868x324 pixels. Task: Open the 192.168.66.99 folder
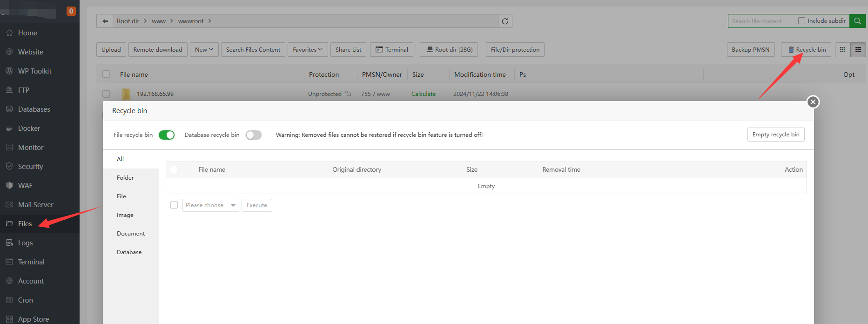pos(155,94)
